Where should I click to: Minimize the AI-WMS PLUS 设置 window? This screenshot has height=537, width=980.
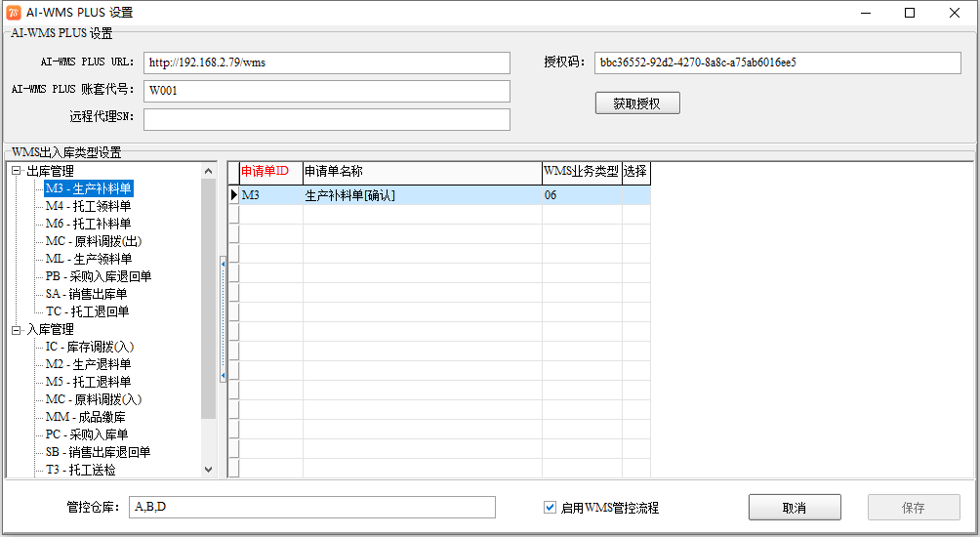tap(866, 13)
